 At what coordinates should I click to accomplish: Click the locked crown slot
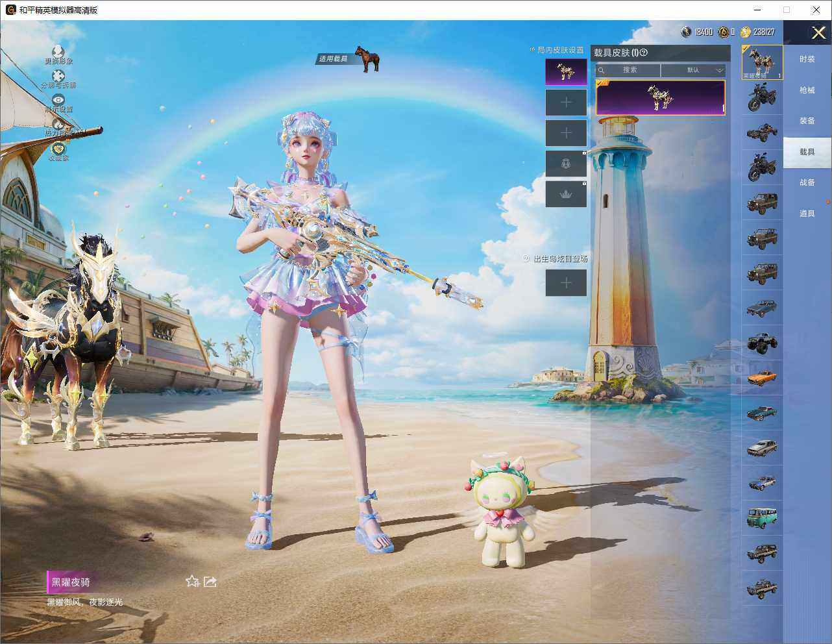tap(566, 194)
